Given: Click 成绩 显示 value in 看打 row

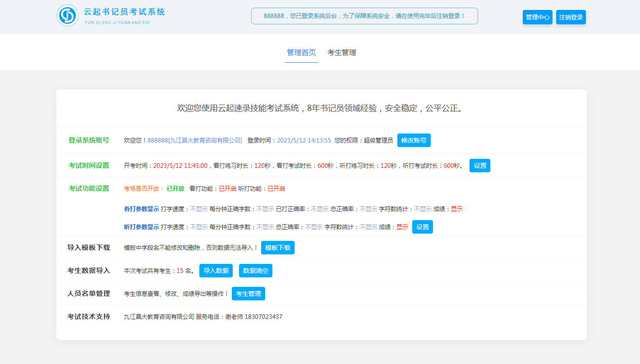Looking at the screenshot, I should point(457,209).
